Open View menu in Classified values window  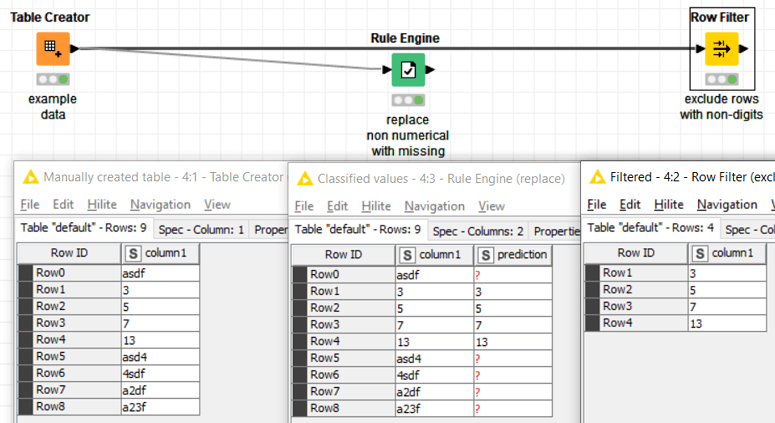[x=491, y=206]
